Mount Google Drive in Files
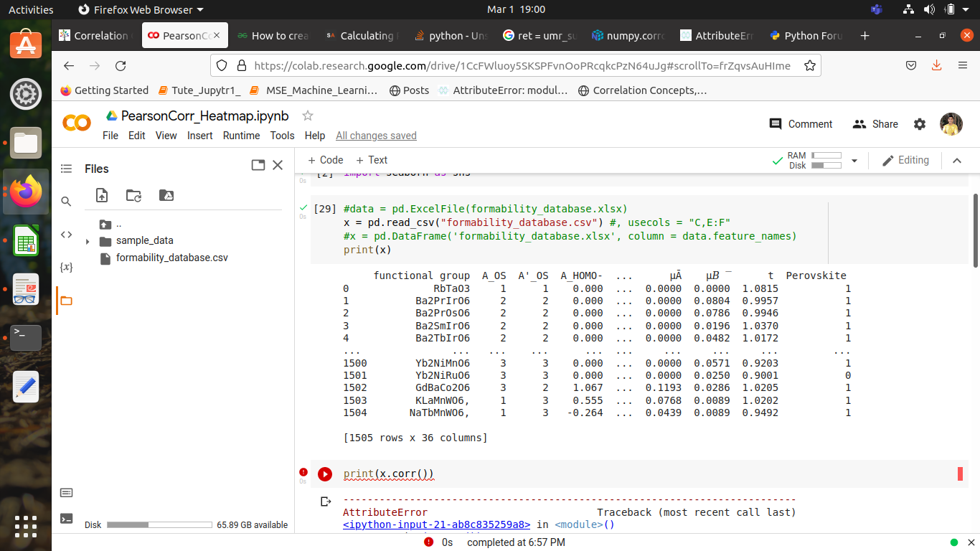 166,195
